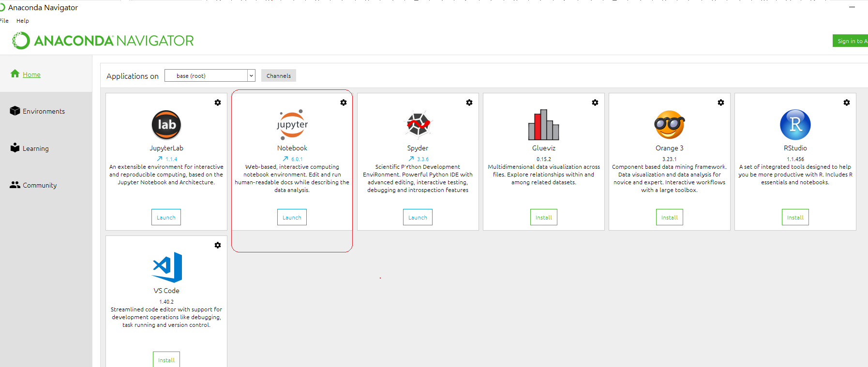Image resolution: width=868 pixels, height=367 pixels.
Task: Click the Glueviz title text
Action: coord(544,148)
